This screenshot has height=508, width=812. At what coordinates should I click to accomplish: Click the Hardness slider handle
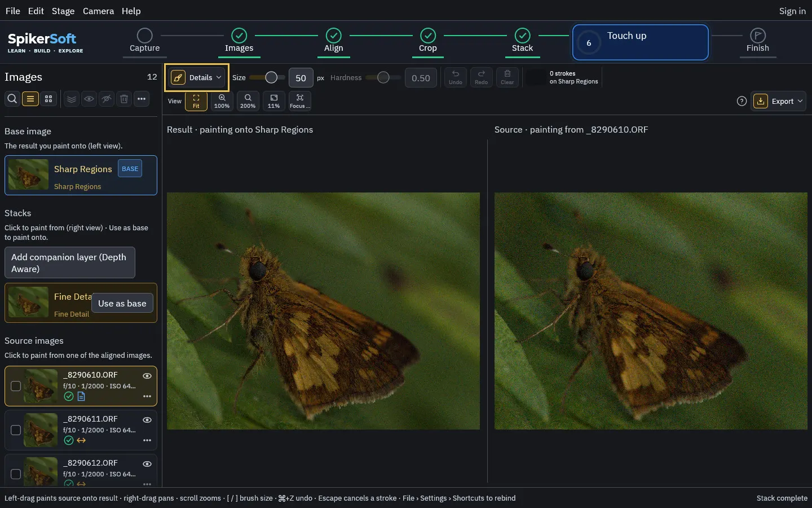(383, 77)
